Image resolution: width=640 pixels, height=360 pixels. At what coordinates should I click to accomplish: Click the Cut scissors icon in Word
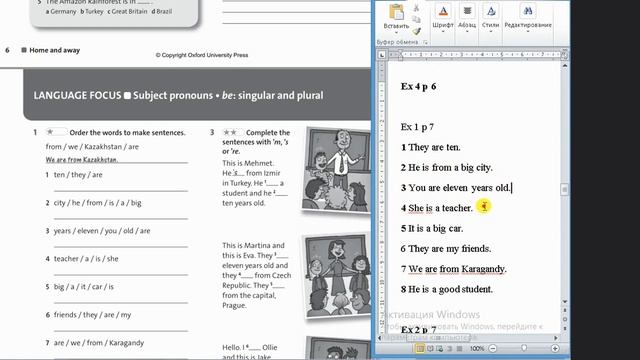(x=416, y=8)
